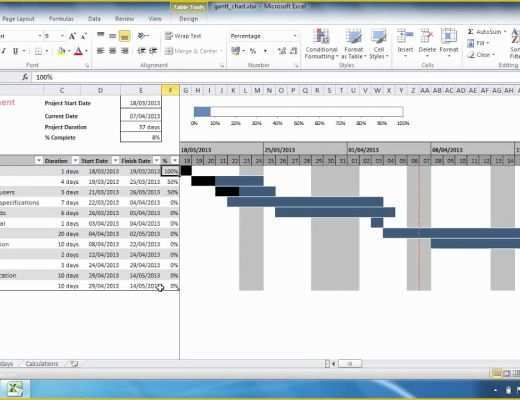Click Merge & Center
This screenshot has width=520, height=400.
tap(191, 51)
